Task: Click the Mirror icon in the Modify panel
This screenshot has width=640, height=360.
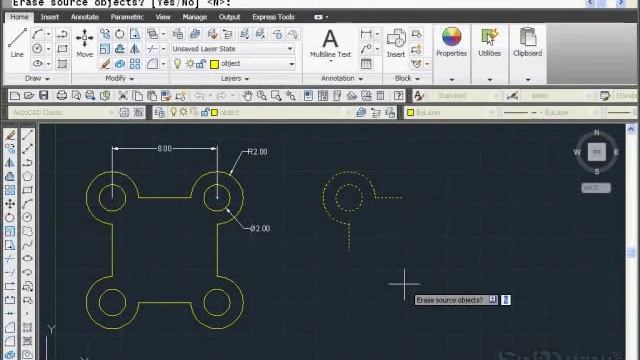Action: [135, 49]
